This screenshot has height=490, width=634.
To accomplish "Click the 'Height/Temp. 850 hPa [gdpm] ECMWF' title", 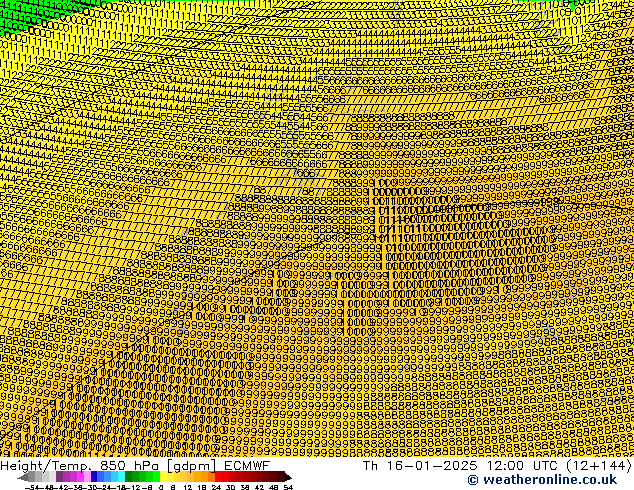I will click(135, 465).
